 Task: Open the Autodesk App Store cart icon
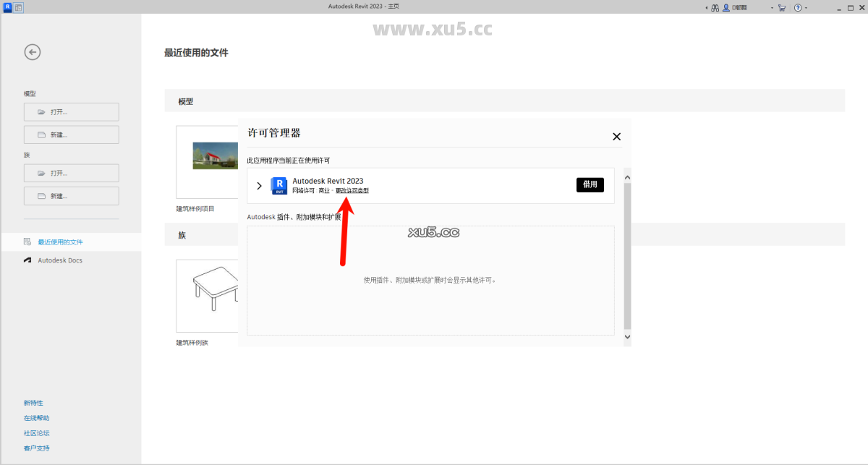point(782,6)
